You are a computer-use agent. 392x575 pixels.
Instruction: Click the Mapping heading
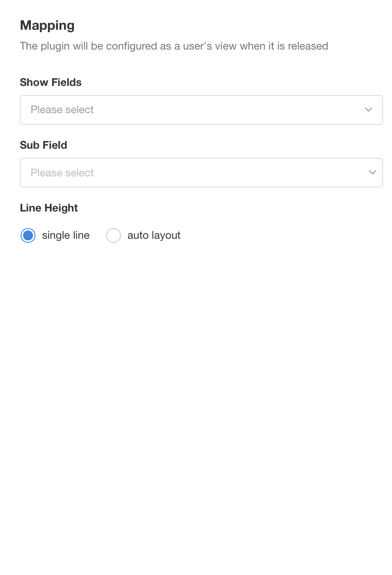coord(47,26)
